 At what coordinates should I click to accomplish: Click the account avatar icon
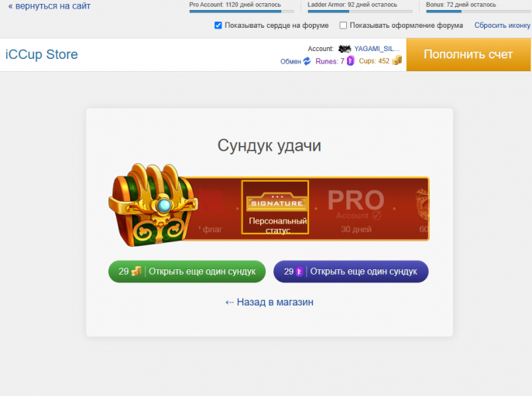tap(345, 49)
